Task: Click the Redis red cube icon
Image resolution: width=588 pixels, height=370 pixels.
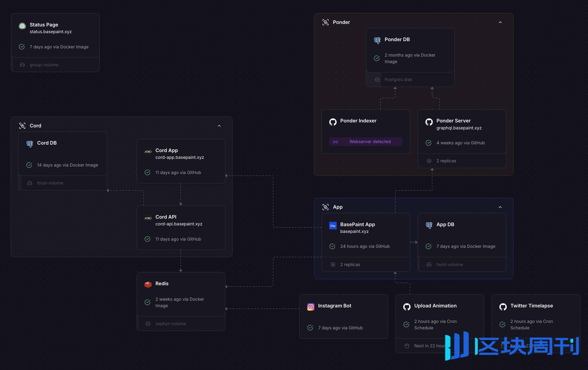Action: point(148,284)
